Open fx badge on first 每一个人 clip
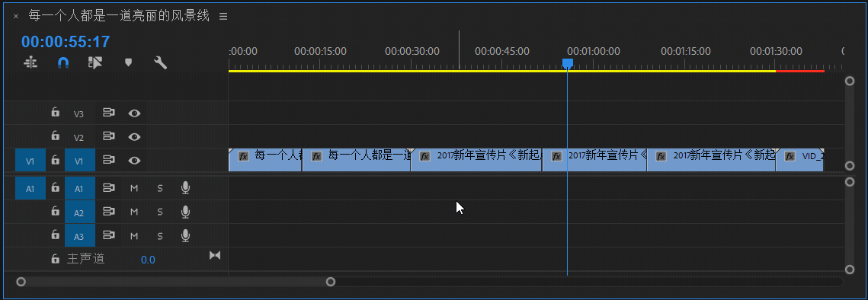This screenshot has width=868, height=300. pyautogui.click(x=243, y=156)
